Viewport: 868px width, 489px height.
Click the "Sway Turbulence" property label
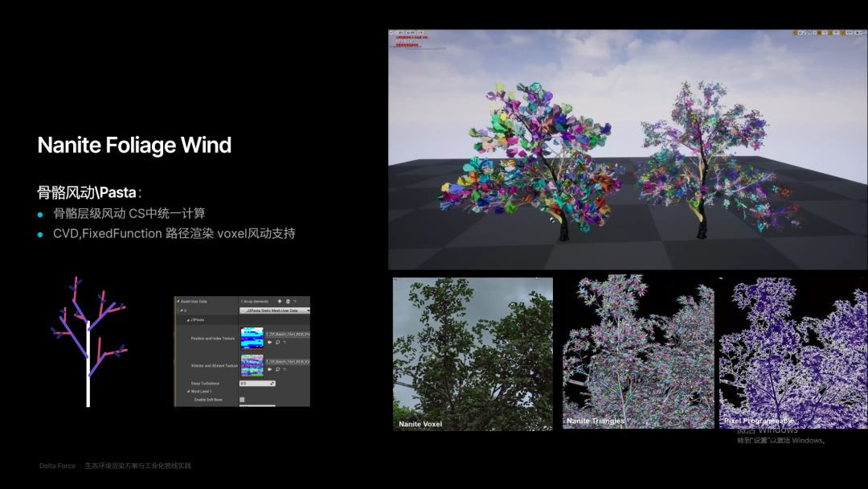(206, 383)
